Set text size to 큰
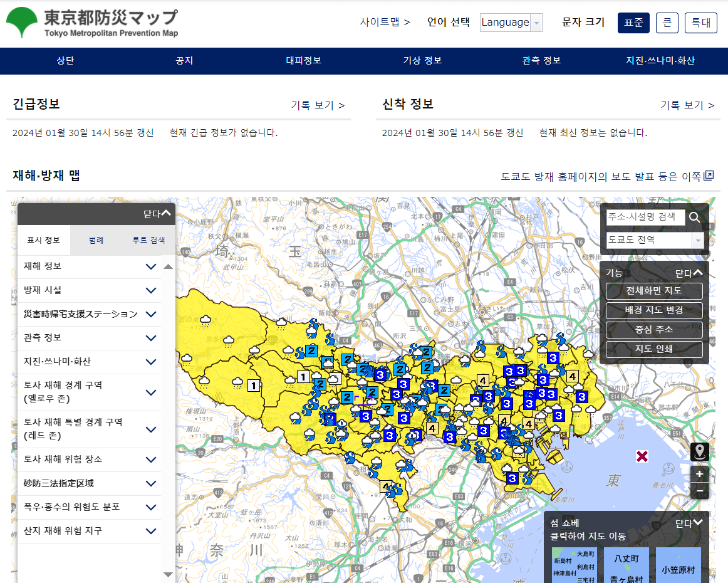The image size is (728, 583). tap(667, 23)
